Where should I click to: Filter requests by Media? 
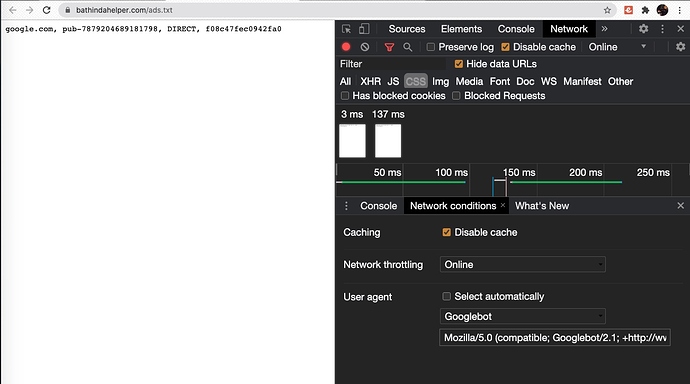(469, 81)
